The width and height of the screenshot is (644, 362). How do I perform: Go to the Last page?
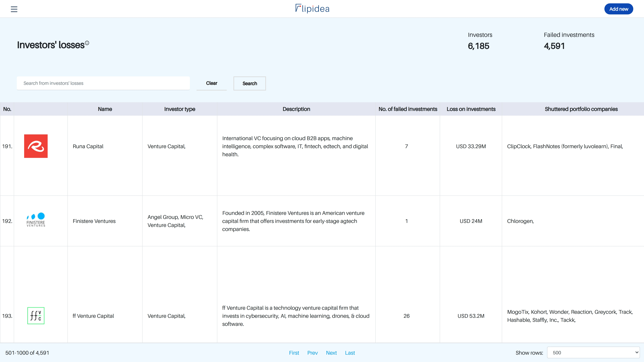(350, 353)
